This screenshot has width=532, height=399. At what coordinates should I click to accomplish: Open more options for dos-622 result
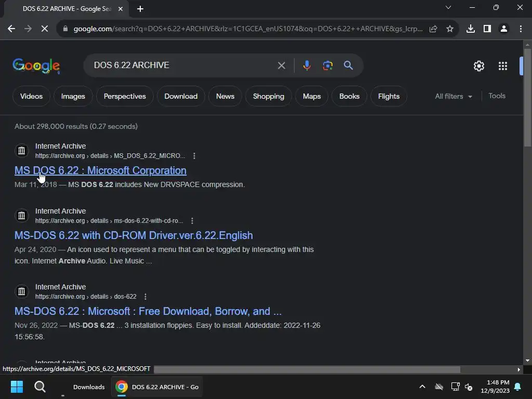coord(145,297)
